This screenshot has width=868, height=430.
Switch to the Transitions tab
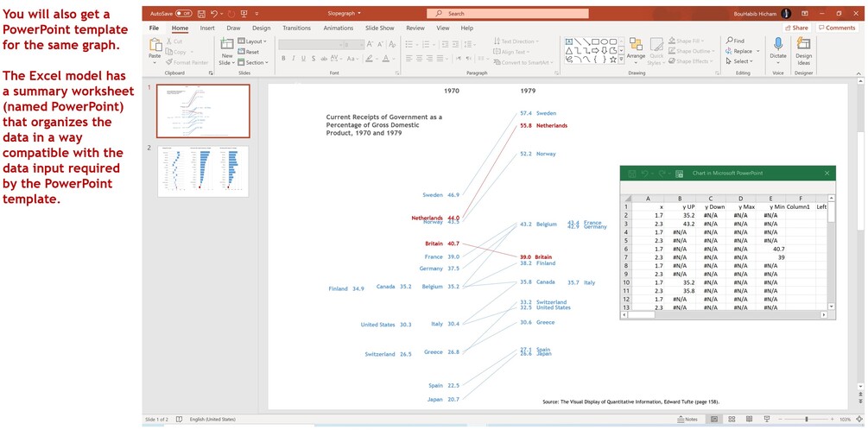297,28
